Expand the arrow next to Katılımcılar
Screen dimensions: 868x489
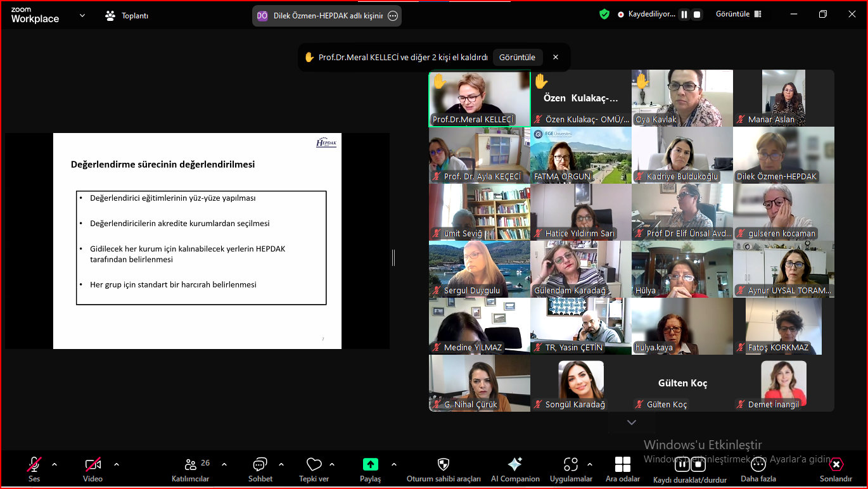(x=224, y=464)
